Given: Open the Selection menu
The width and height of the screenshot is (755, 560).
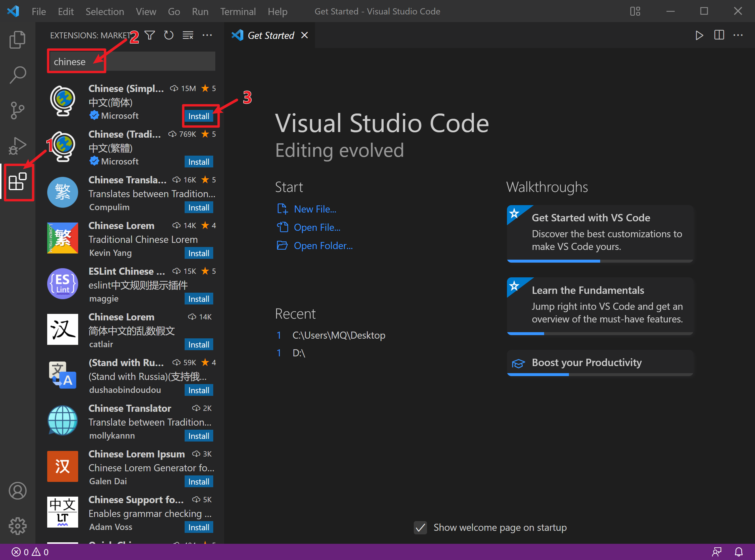Looking at the screenshot, I should pos(104,11).
